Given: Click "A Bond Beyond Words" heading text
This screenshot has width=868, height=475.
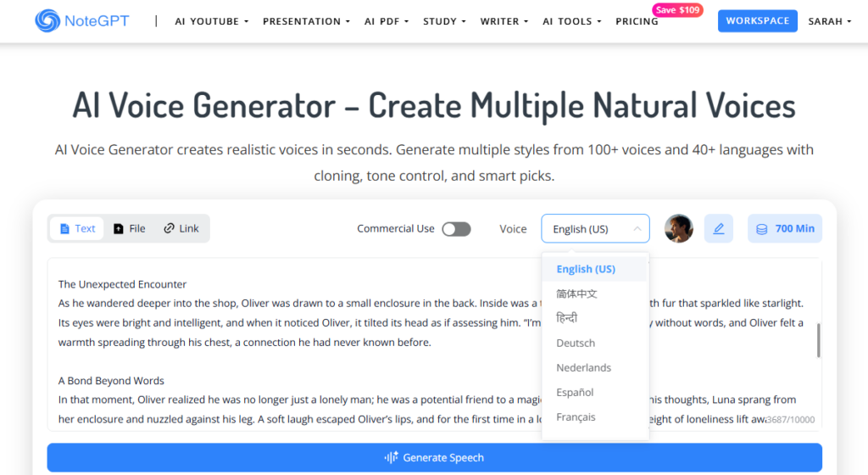Looking at the screenshot, I should point(111,381).
